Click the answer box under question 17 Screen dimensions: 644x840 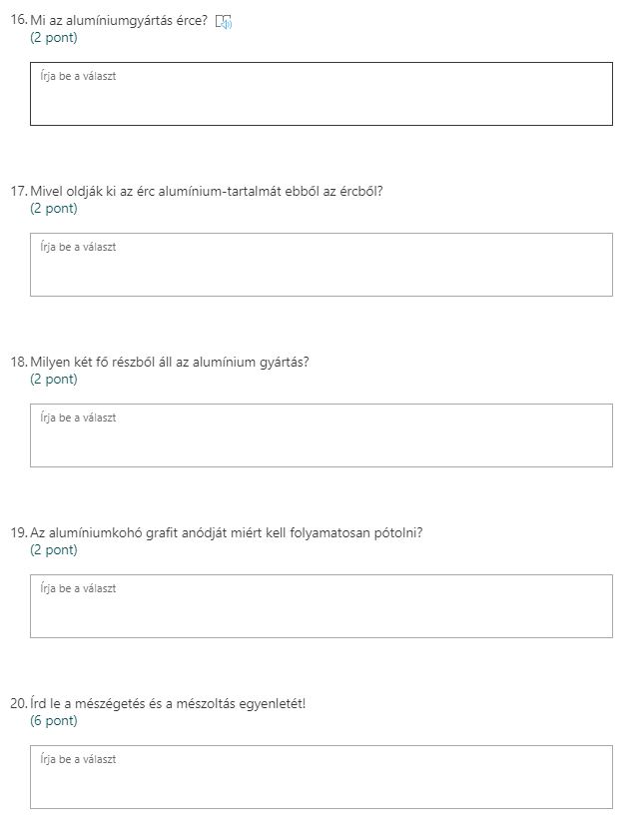tap(321, 265)
